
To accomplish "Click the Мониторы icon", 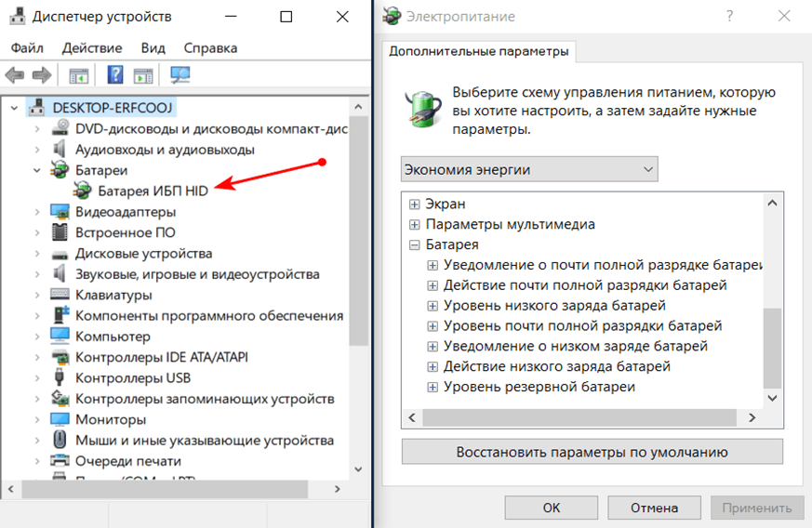I will tap(60, 419).
